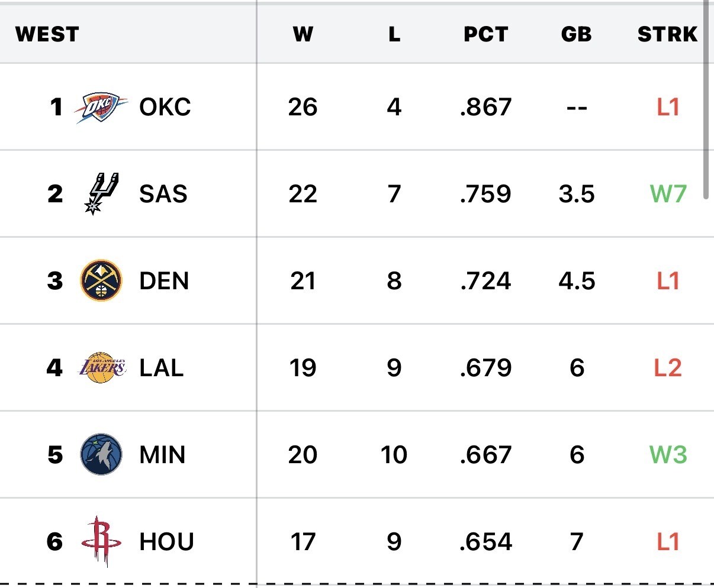Open the OKC team link
714x588 pixels.
point(165,108)
